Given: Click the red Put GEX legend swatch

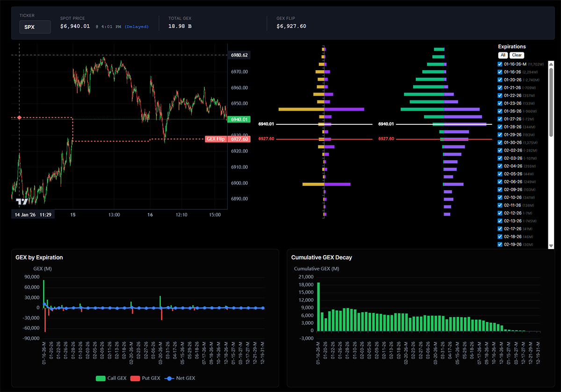Looking at the screenshot, I should pos(135,378).
